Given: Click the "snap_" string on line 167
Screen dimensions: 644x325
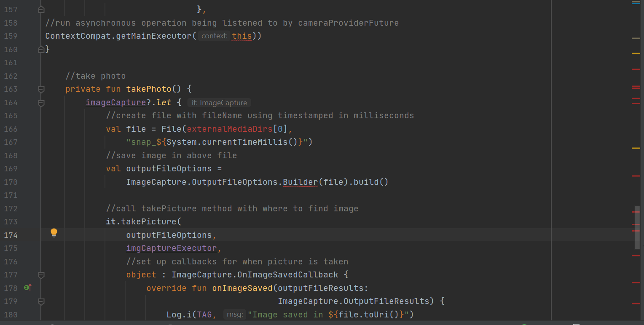Looking at the screenshot, I should [x=141, y=142].
